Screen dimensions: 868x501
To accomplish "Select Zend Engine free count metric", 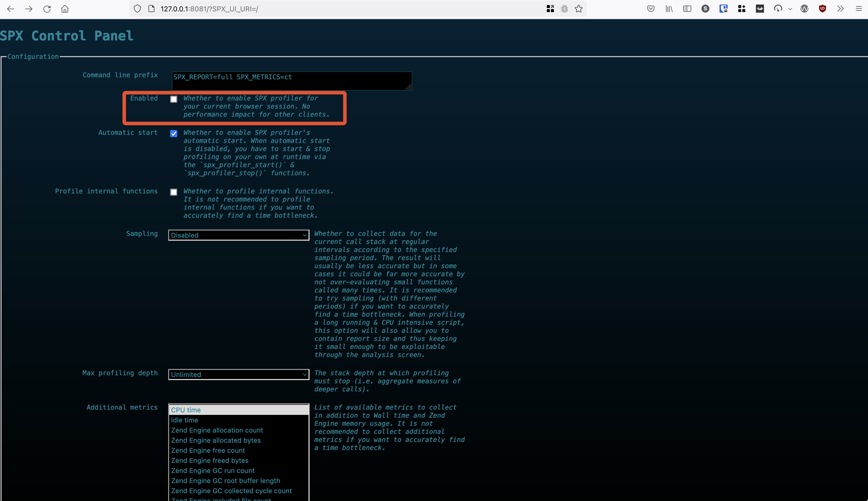I will click(239, 450).
